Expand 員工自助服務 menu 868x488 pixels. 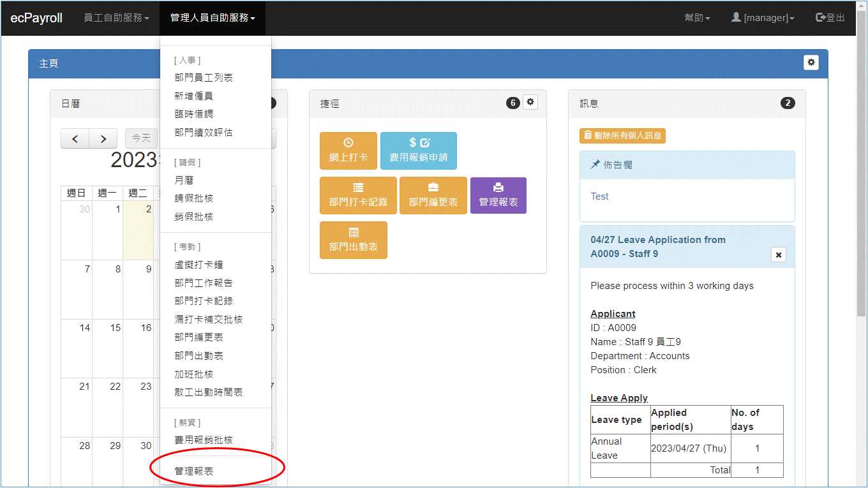click(116, 18)
